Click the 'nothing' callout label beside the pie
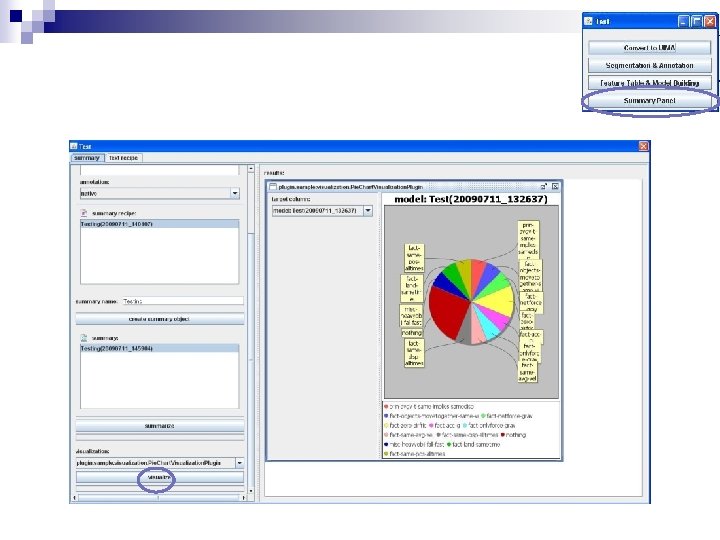 click(x=412, y=333)
